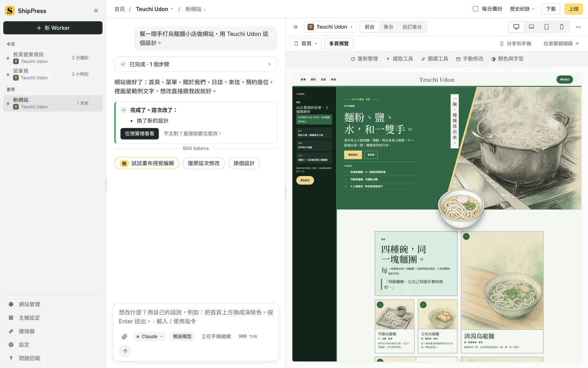
Task: Open the 首頁 page selector dropdown
Action: [x=305, y=44]
